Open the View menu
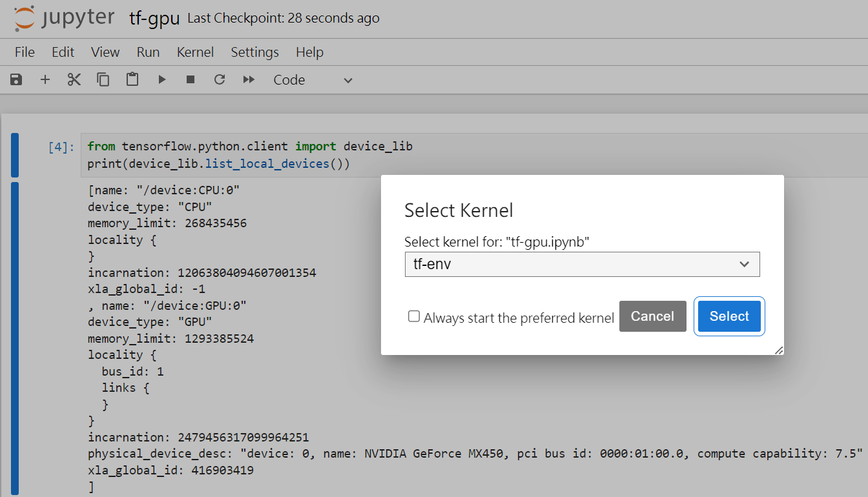 point(105,52)
